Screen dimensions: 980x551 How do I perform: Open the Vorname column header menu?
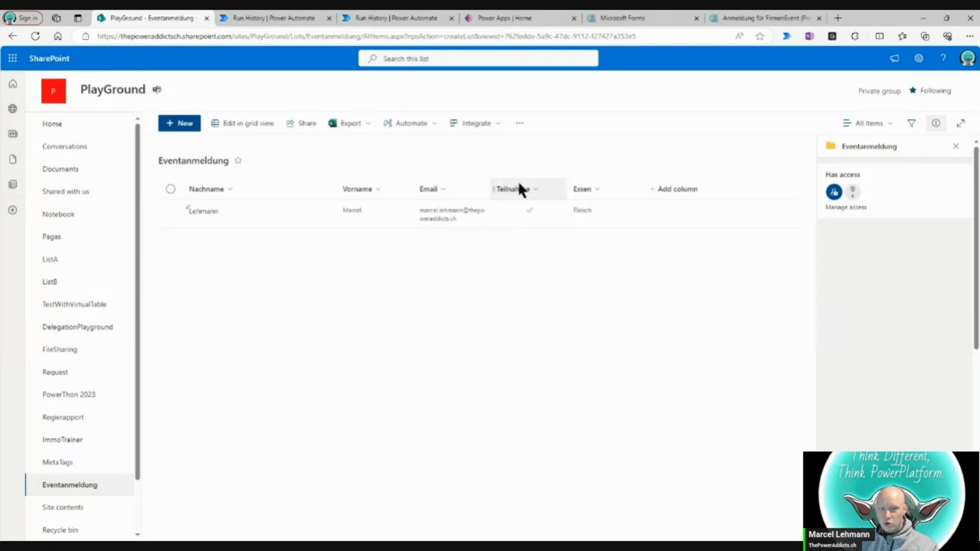pyautogui.click(x=361, y=189)
